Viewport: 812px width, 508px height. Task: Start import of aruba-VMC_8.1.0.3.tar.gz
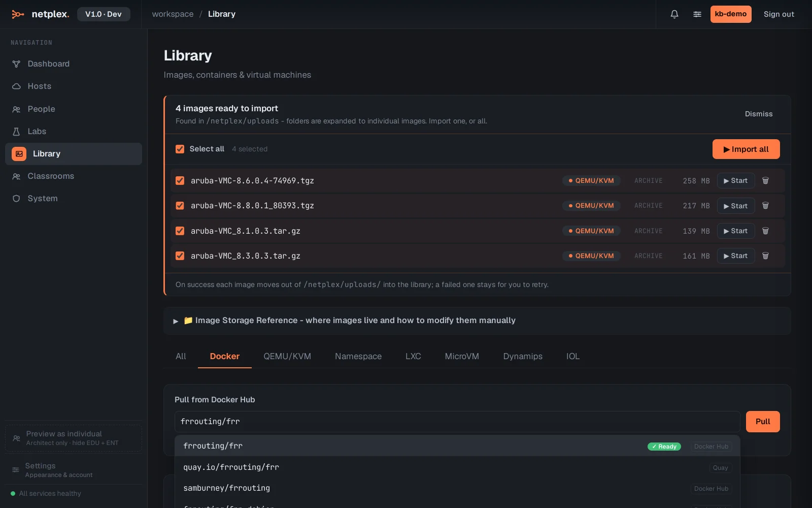coord(736,231)
